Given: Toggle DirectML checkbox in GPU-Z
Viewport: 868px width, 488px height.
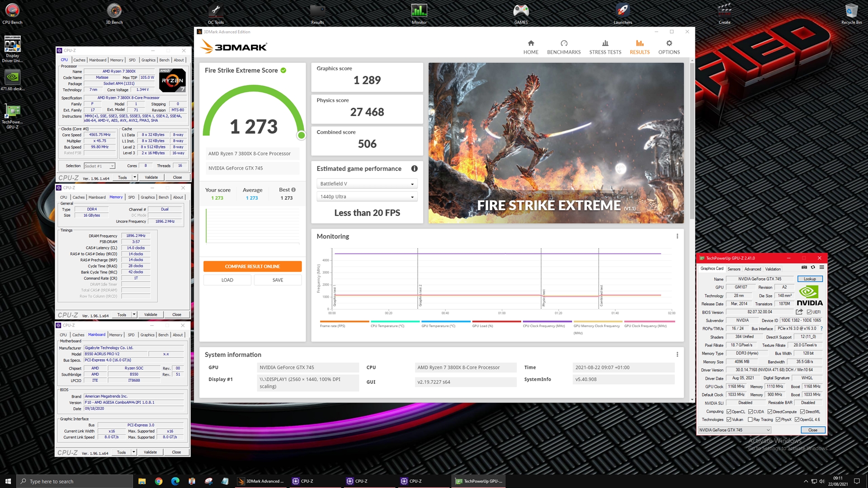Looking at the screenshot, I should pos(802,412).
